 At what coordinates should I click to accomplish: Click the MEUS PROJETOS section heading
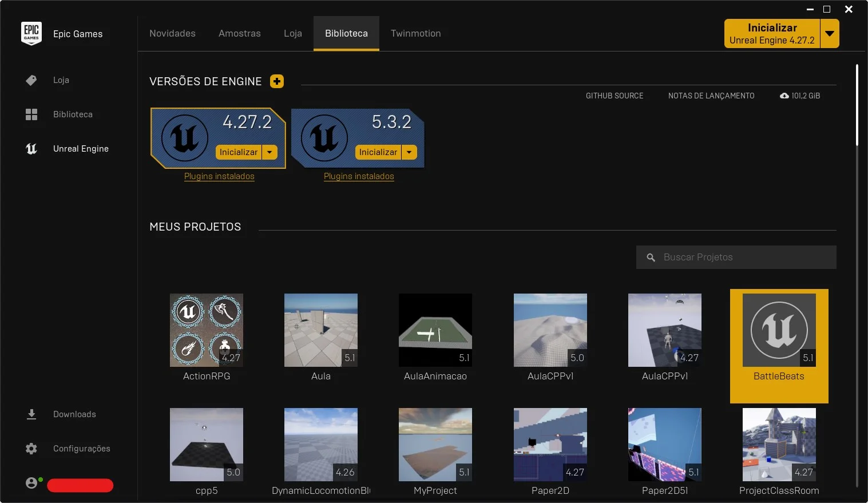pyautogui.click(x=195, y=227)
